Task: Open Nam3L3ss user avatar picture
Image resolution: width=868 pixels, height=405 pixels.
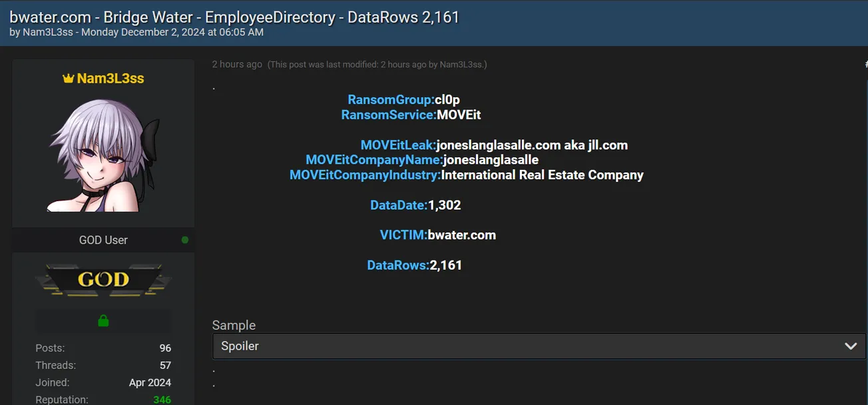Action: pos(103,153)
